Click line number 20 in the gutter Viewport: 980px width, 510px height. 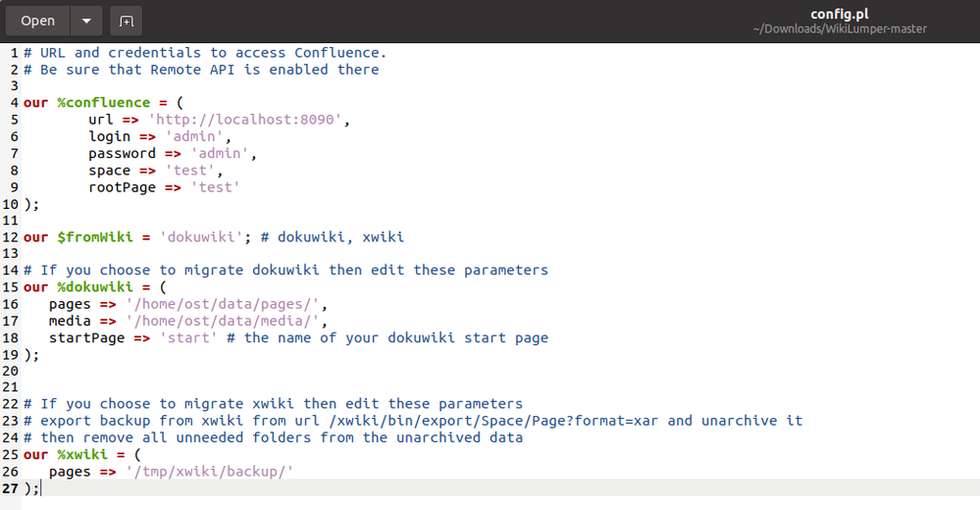tap(11, 372)
